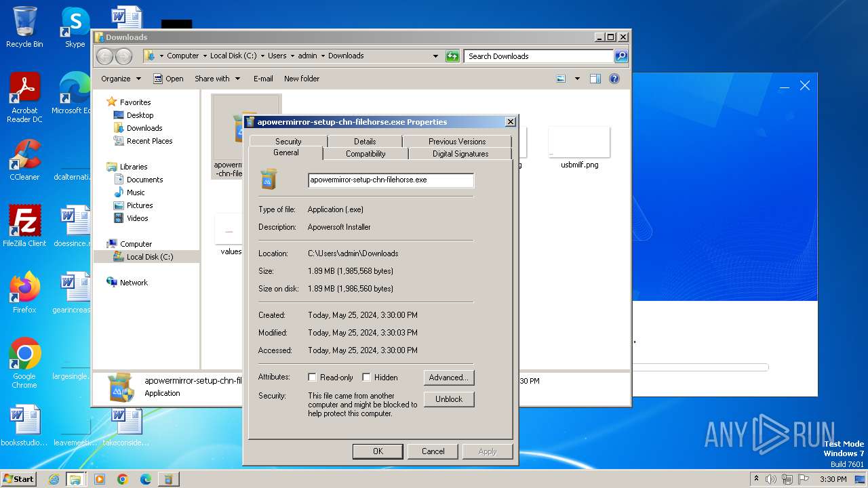Click volume icon in system tray
The image size is (868, 488).
pos(771,479)
